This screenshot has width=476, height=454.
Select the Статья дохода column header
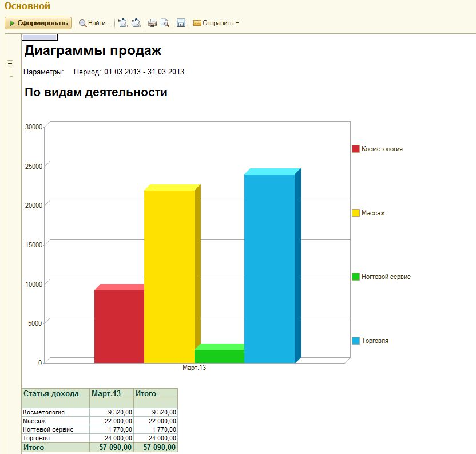click(x=55, y=398)
